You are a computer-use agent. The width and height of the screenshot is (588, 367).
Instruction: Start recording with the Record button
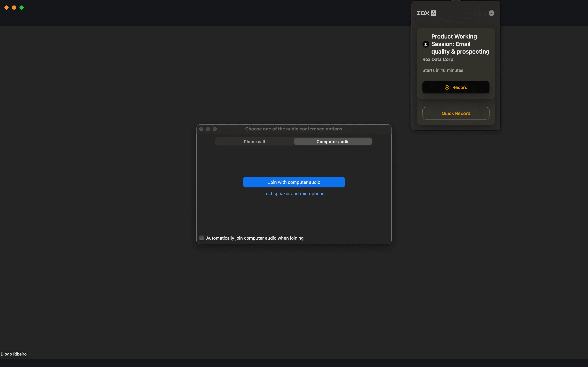456,87
